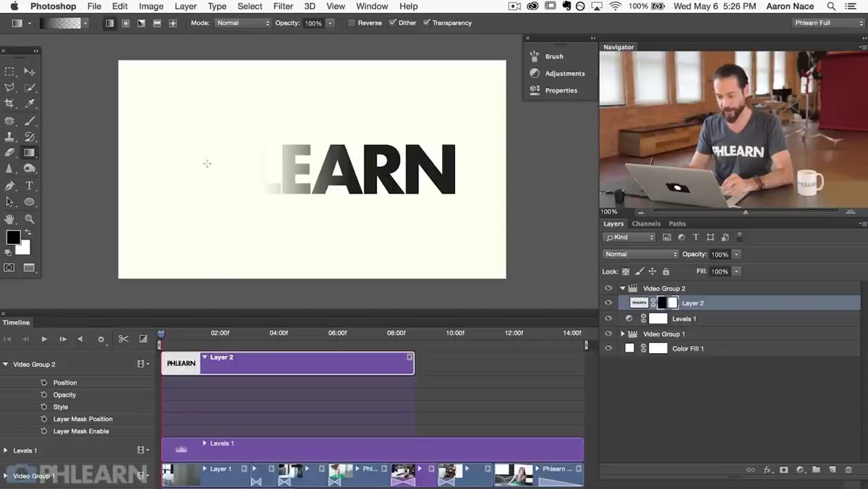The height and width of the screenshot is (489, 868).
Task: Switch to the Channels tab
Action: [646, 224]
